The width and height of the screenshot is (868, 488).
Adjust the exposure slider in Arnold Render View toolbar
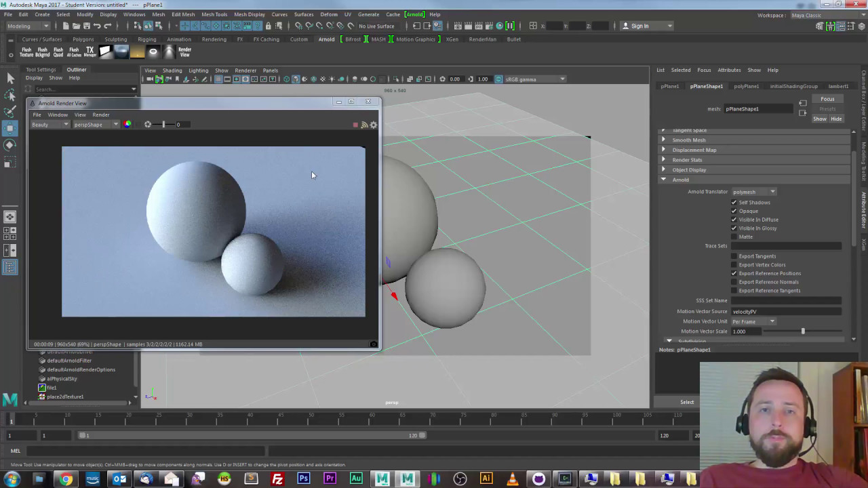pos(163,124)
